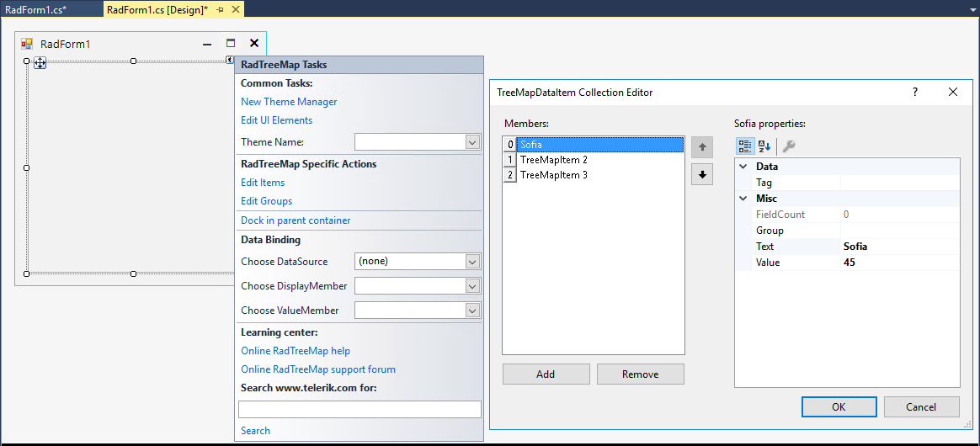The image size is (980, 446).
Task: Move selected member up with arrow button
Action: tap(702, 147)
